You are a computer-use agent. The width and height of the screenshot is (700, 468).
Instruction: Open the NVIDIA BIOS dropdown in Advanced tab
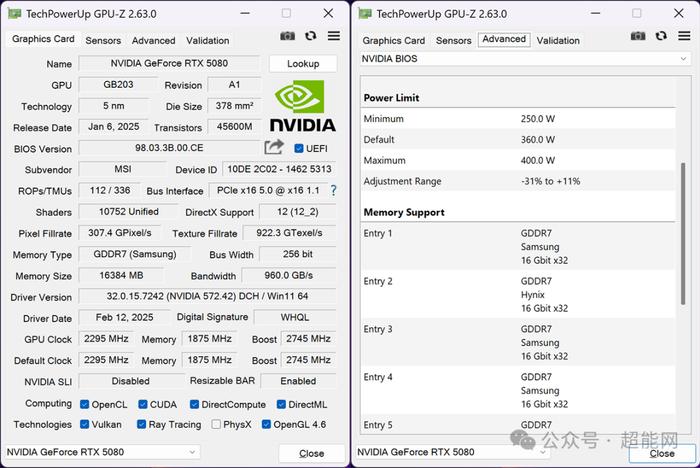pos(525,59)
